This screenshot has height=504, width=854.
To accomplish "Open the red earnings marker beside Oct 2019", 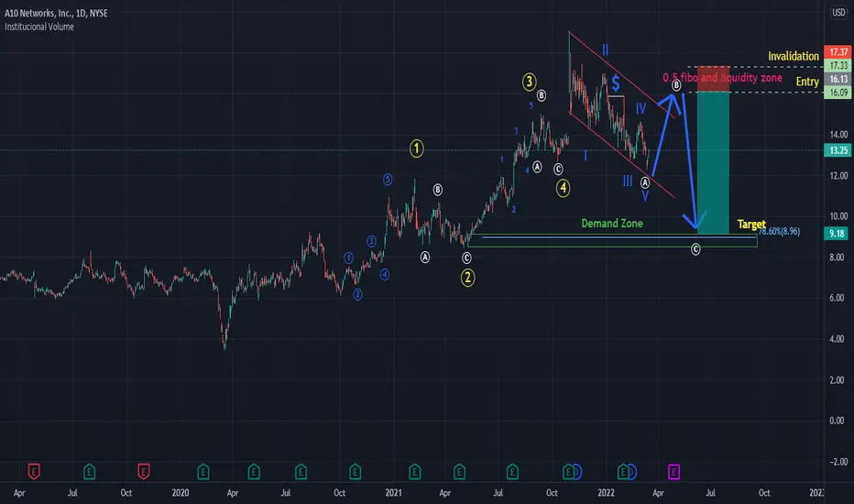I will 143,471.
